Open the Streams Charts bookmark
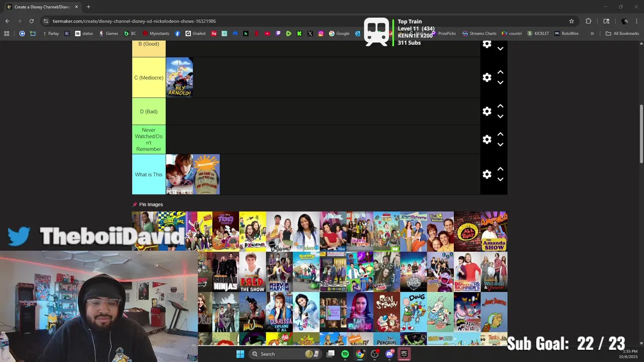The height and width of the screenshot is (362, 644). (479, 33)
